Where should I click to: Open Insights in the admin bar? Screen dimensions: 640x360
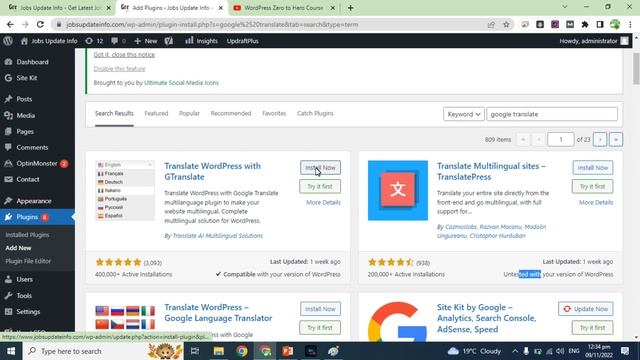[x=202, y=41]
